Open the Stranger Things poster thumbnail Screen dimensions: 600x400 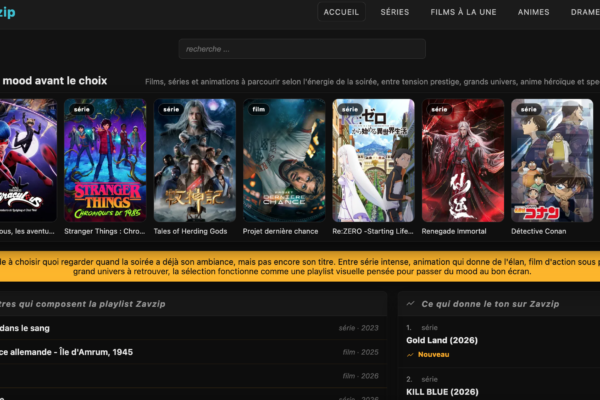105,160
